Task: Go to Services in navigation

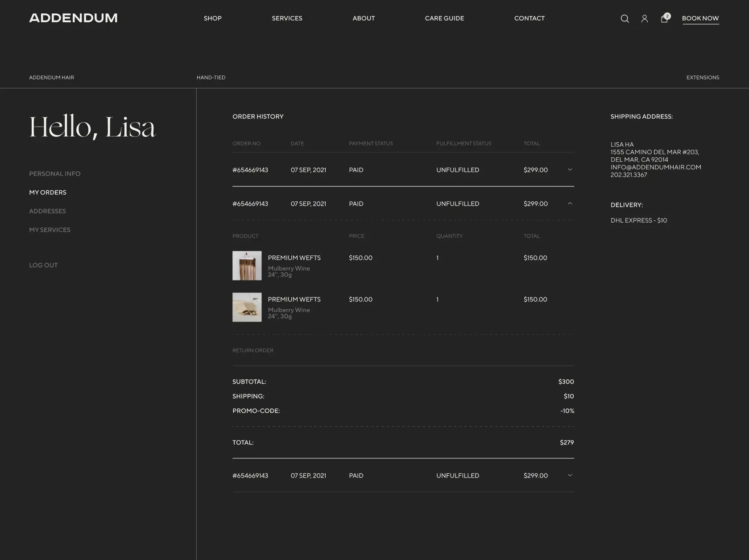Action: (287, 18)
